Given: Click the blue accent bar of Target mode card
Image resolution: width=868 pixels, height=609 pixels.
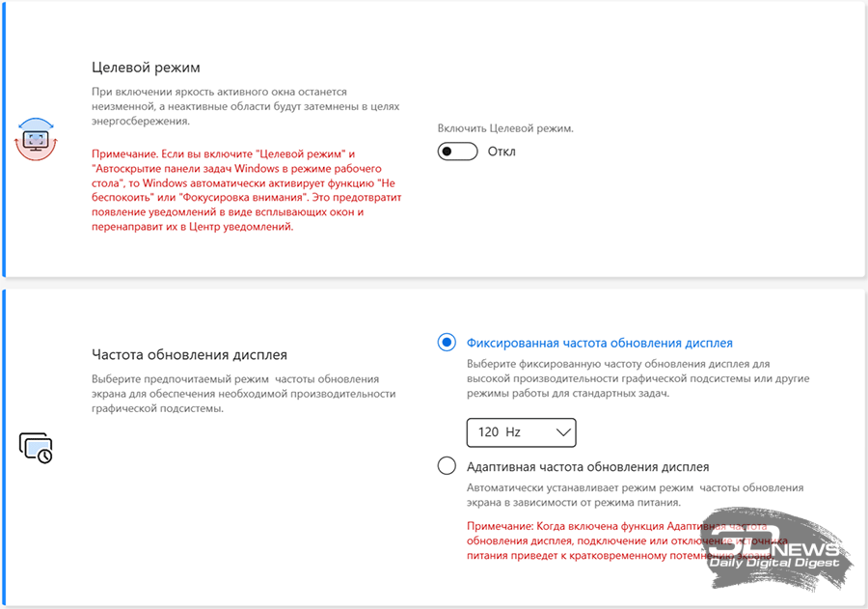Looking at the screenshot, I should (3, 139).
